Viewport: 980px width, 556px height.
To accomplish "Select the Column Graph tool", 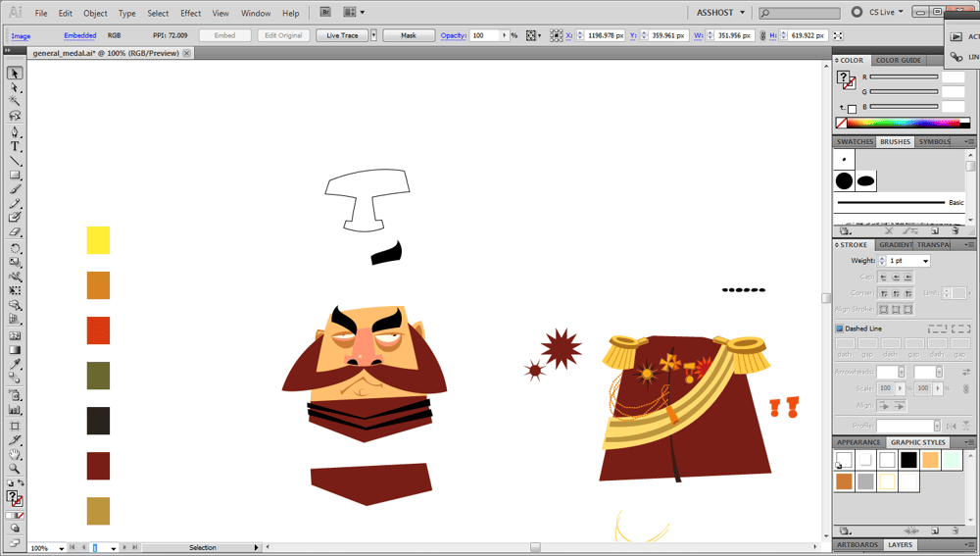I will pos(15,410).
